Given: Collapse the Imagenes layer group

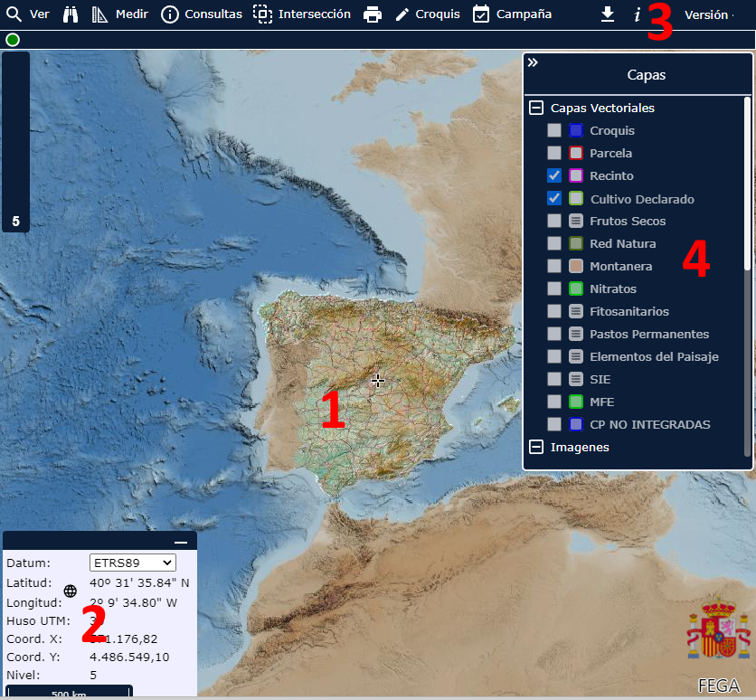Looking at the screenshot, I should coord(536,447).
